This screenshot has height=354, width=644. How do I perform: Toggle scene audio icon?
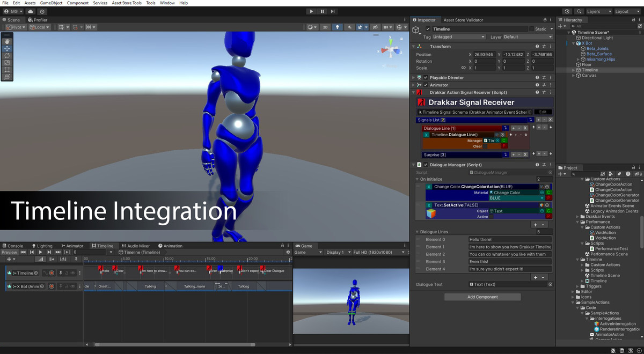tap(349, 27)
